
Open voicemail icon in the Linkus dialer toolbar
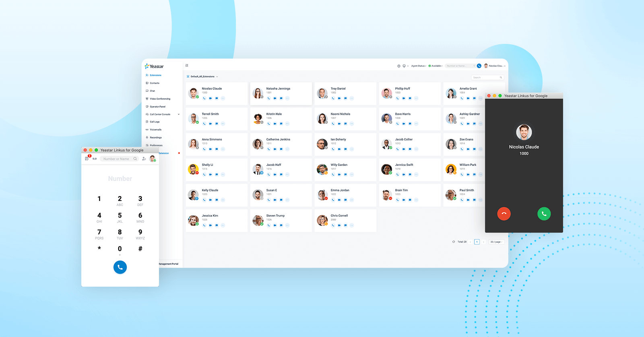(x=95, y=159)
